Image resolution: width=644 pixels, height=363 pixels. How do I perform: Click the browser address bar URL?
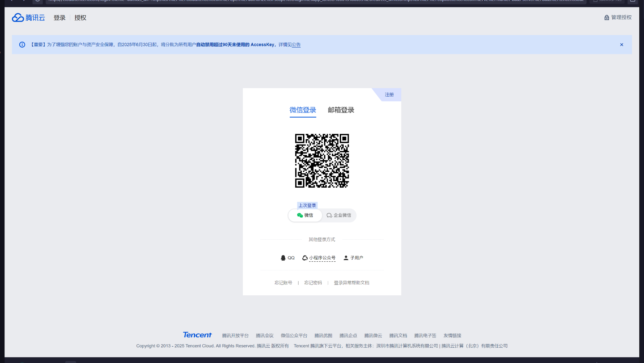click(x=316, y=1)
